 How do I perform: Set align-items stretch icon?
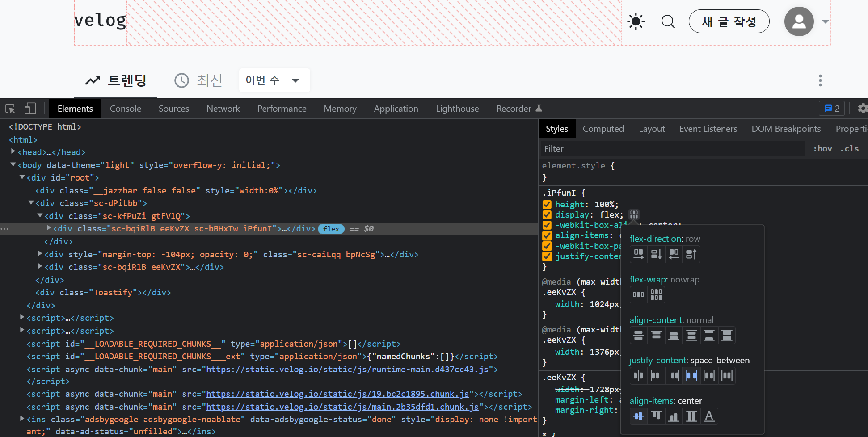[691, 416]
